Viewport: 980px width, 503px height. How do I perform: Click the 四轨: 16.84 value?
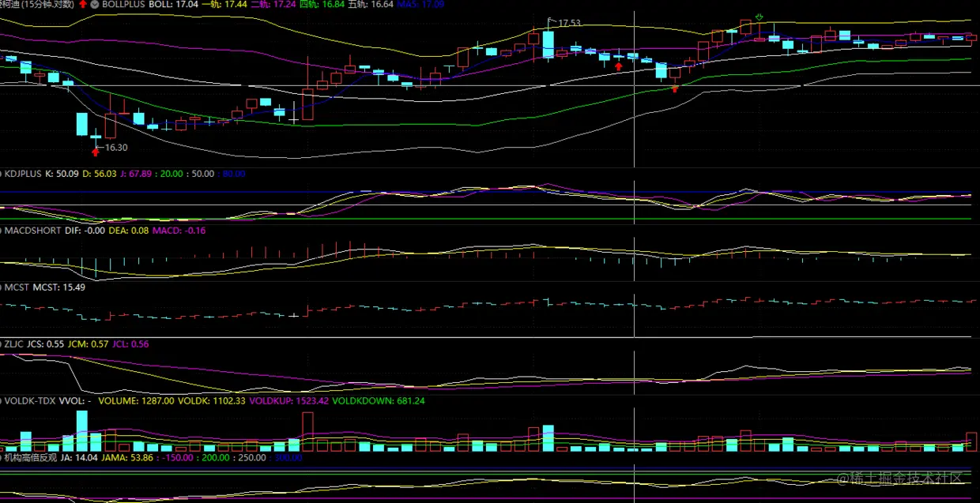click(322, 4)
